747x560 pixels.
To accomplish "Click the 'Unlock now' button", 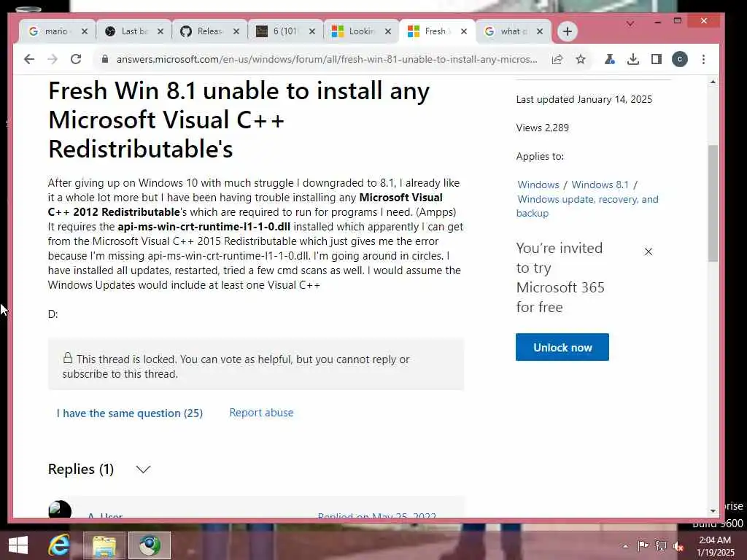I will (x=562, y=347).
